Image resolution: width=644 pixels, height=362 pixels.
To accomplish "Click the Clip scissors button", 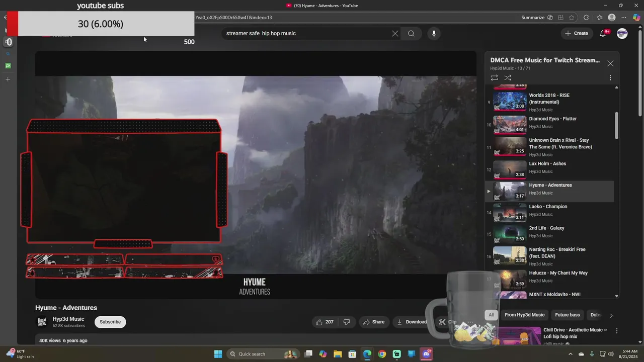I will pyautogui.click(x=448, y=322).
